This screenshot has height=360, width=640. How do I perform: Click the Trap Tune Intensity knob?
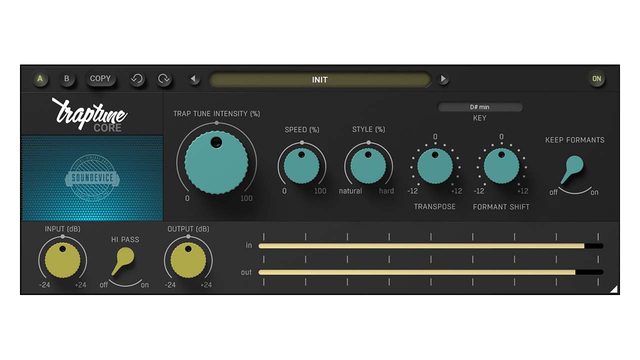216,162
